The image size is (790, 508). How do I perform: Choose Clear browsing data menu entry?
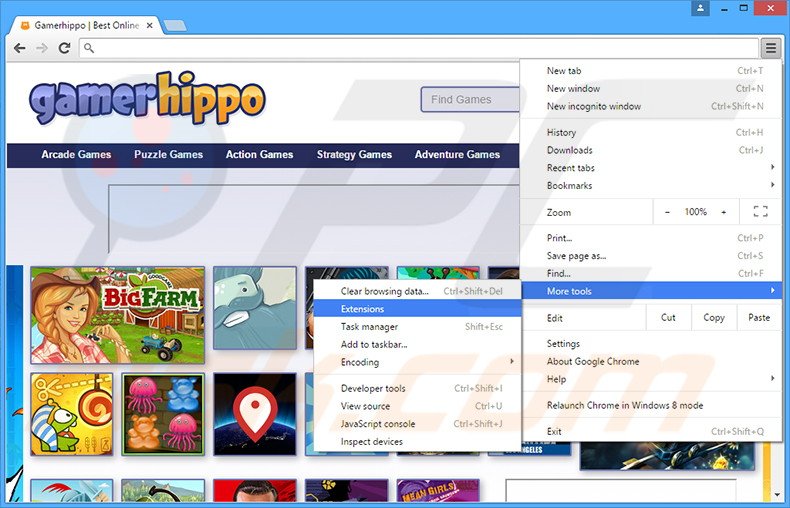417,291
